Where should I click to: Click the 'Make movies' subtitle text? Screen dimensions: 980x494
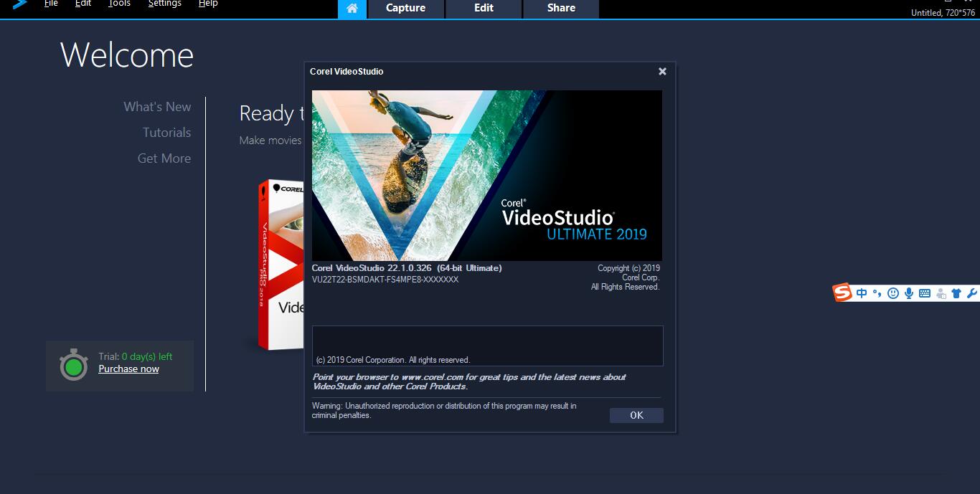[270, 141]
